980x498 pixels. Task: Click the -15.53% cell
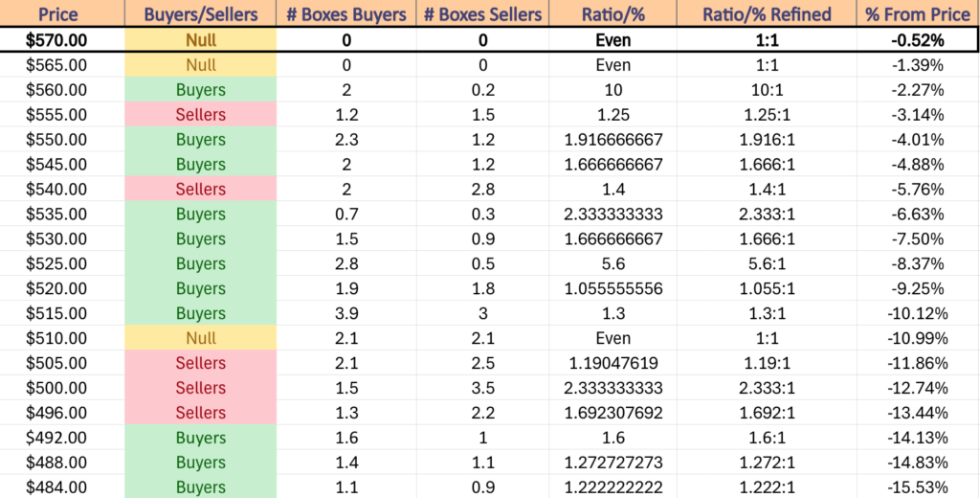[x=918, y=487]
